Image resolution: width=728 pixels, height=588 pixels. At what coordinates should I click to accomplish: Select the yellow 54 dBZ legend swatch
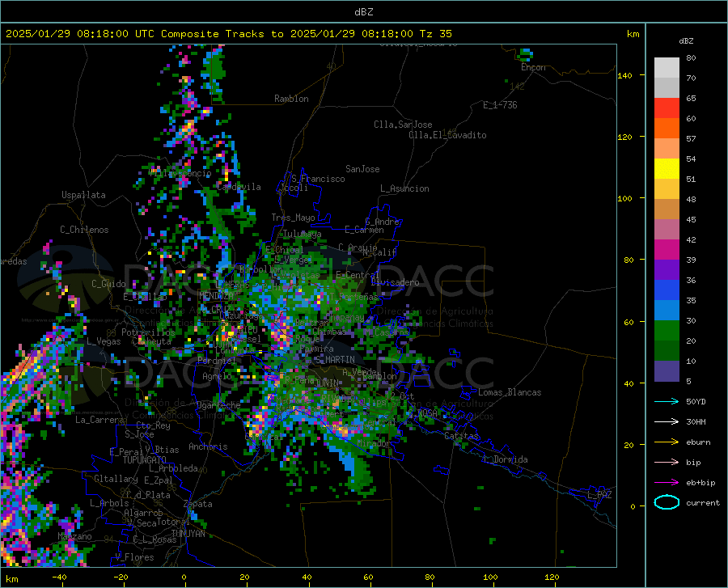click(x=667, y=169)
